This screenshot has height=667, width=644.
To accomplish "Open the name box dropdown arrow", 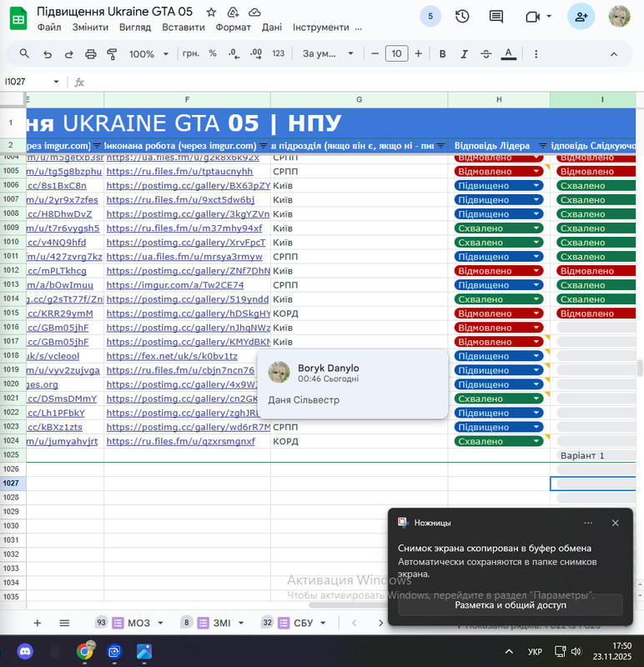I will pyautogui.click(x=56, y=82).
